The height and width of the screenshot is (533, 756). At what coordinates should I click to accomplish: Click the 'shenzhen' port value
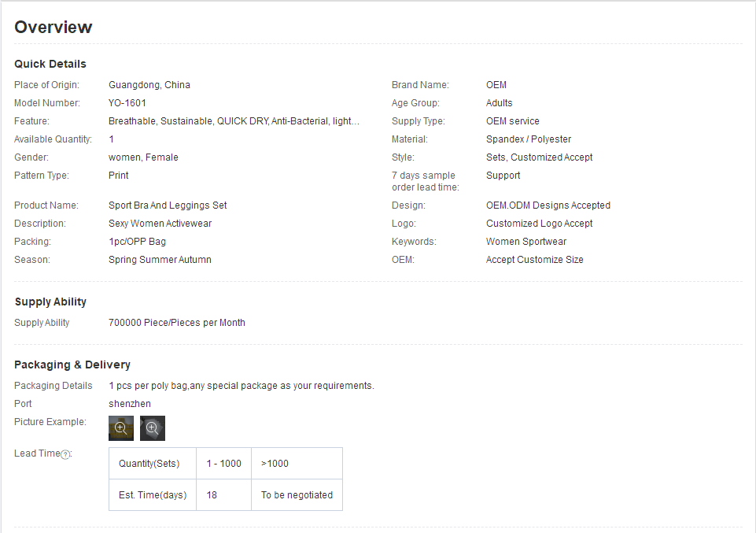130,404
